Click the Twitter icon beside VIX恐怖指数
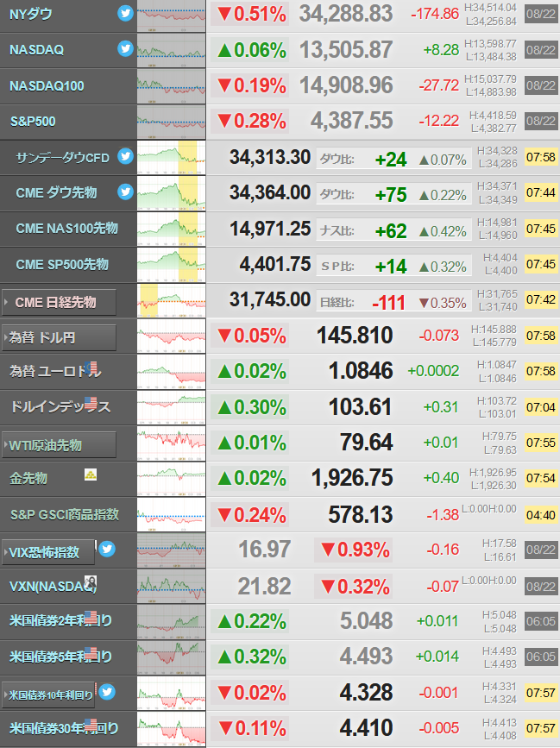Image resolution: width=560 pixels, height=748 pixels. pos(107,549)
